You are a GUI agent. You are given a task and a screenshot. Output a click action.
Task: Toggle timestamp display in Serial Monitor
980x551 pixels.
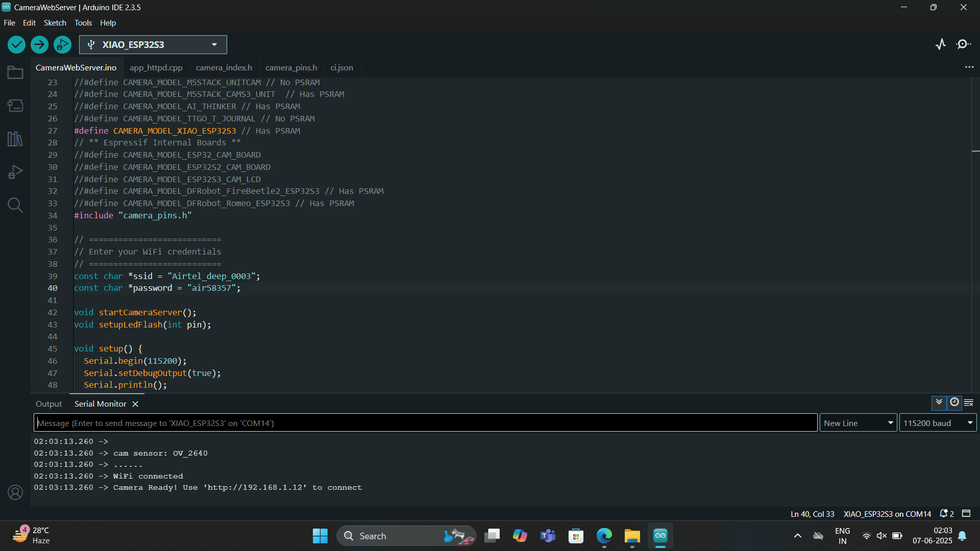click(954, 403)
